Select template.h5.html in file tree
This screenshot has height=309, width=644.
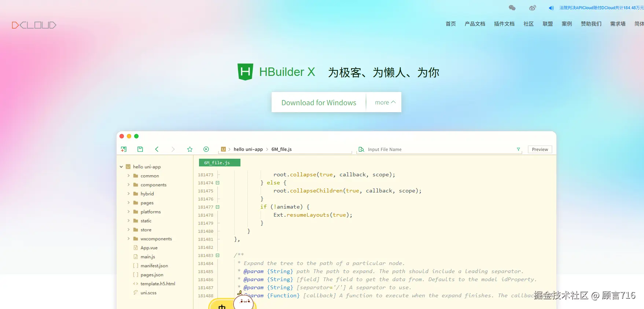(158, 284)
